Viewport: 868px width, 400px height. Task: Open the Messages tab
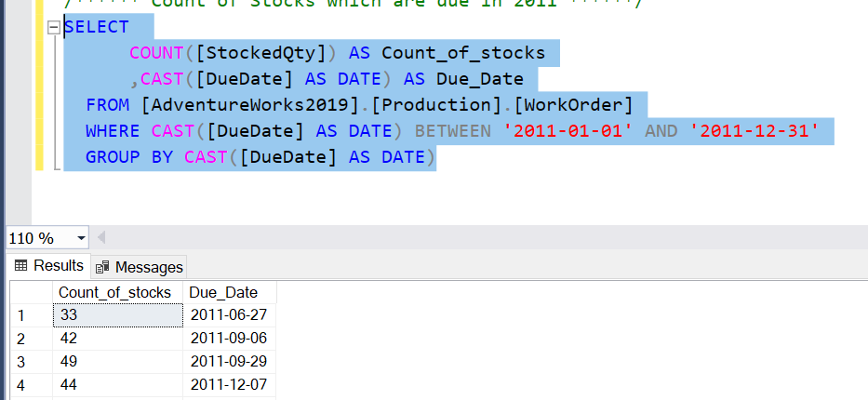pyautogui.click(x=140, y=267)
